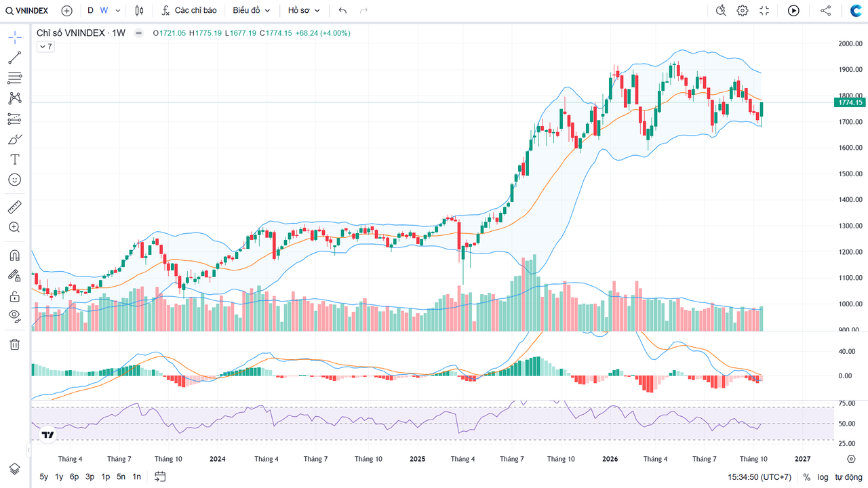Add a symbol to compare with the plus icon
Image resolution: width=868 pixels, height=488 pixels.
66,11
